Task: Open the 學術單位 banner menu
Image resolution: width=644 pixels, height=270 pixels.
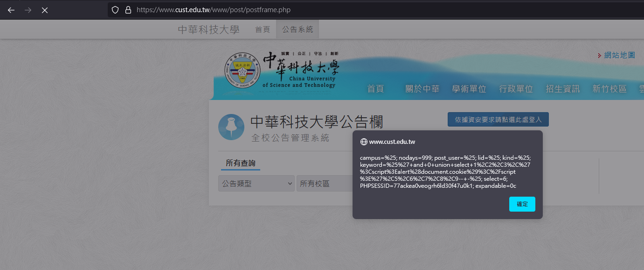Action: tap(469, 89)
